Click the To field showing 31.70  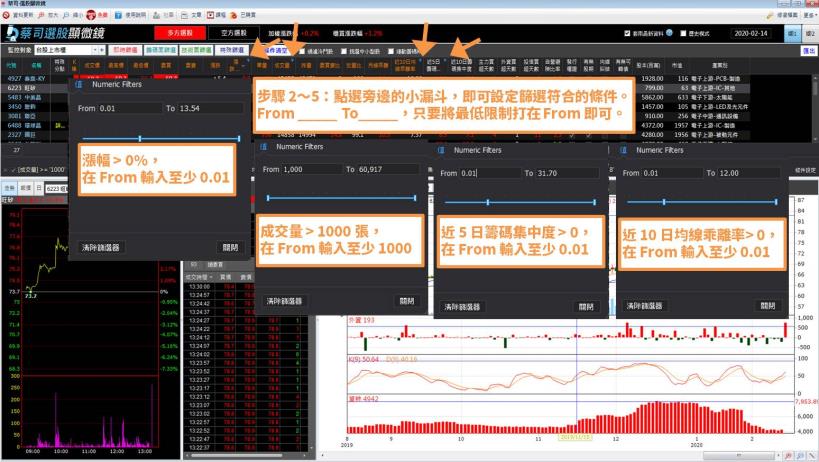click(566, 173)
